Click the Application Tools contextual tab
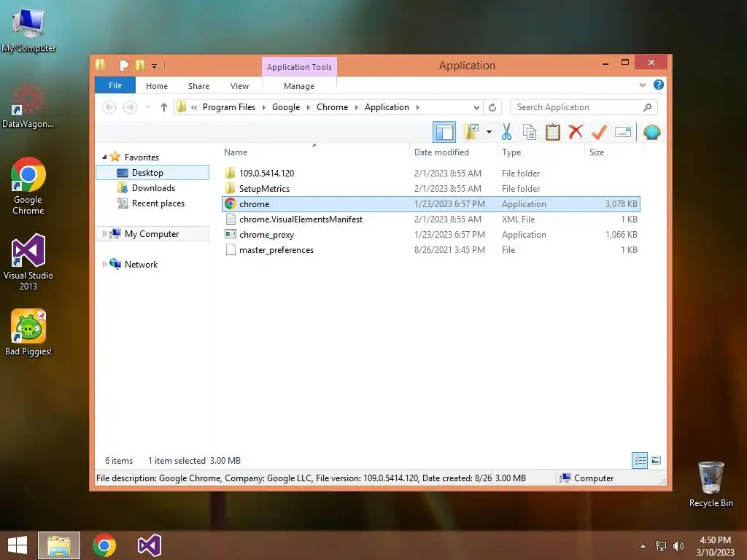Viewport: 747px width, 560px height. click(x=299, y=67)
